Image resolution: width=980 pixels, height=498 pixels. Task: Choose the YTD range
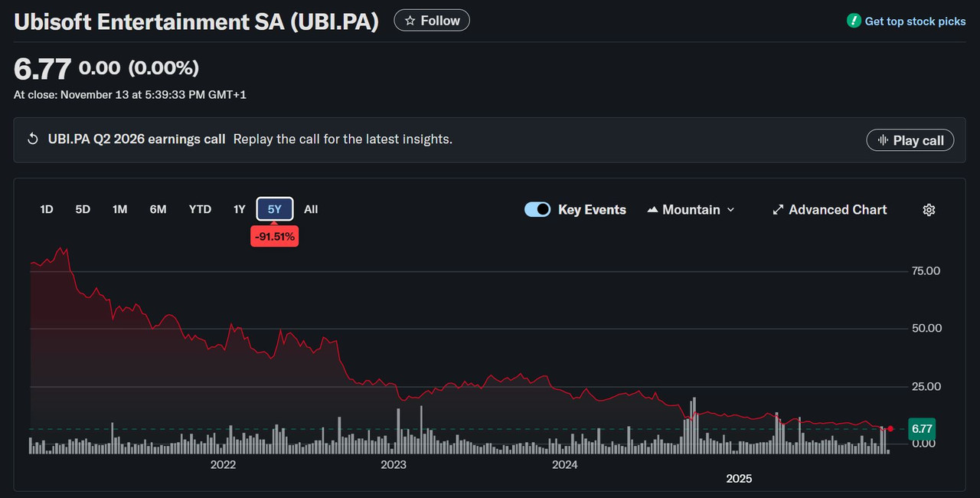click(x=200, y=209)
